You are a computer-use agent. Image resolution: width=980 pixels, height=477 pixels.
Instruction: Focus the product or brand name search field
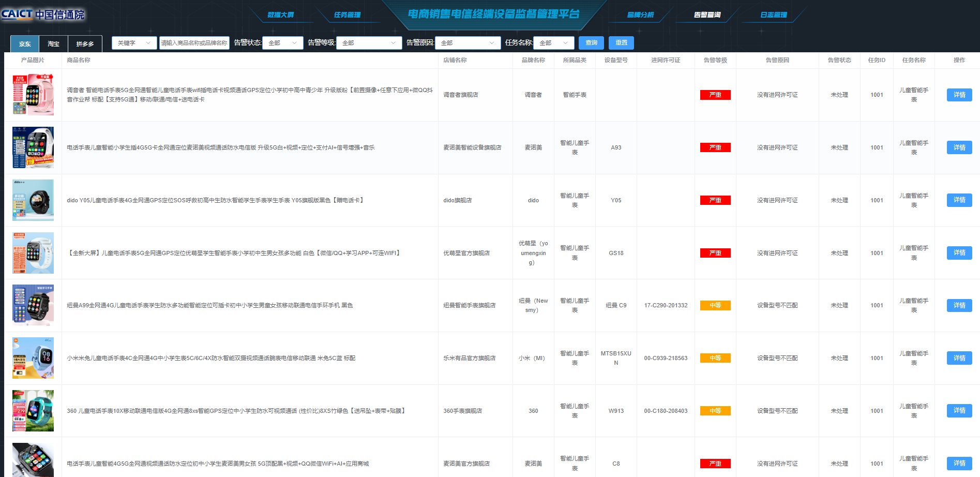point(194,43)
